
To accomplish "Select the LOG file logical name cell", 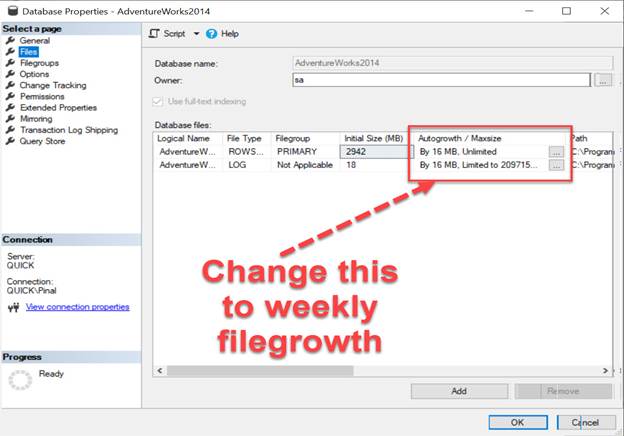I will pyautogui.click(x=187, y=165).
